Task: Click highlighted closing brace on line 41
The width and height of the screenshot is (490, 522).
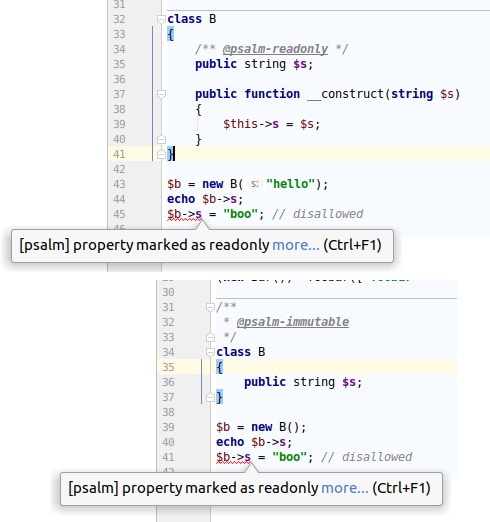Action: (x=171, y=154)
